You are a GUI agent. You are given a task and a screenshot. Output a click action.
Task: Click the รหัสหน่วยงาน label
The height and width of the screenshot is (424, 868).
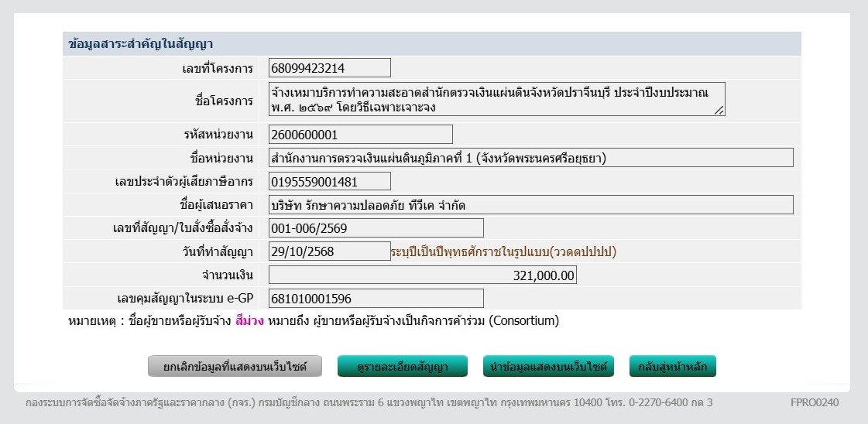[218, 135]
